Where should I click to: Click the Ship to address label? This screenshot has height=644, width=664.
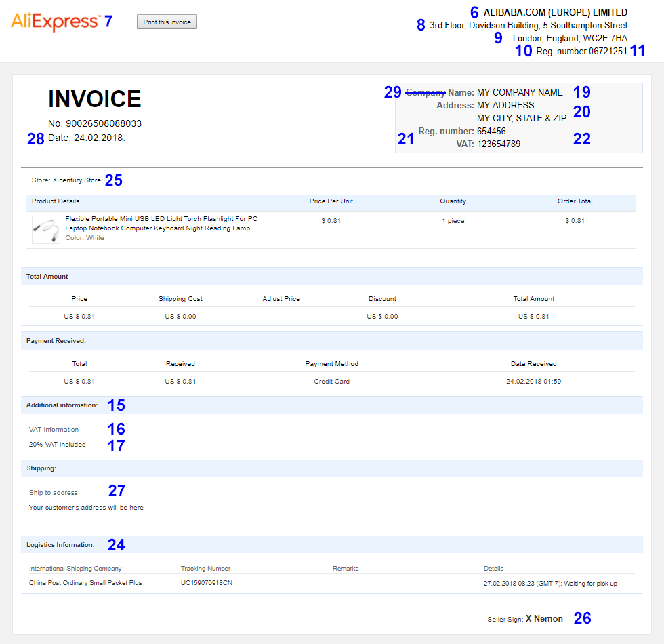tap(54, 493)
